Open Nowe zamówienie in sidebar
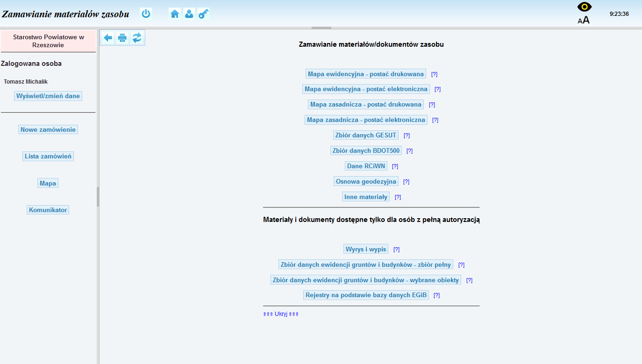Screen dimensions: 642x364 tap(48, 129)
